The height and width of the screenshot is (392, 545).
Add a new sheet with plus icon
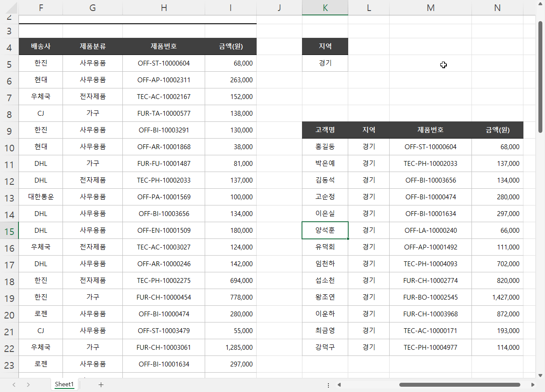pos(101,385)
